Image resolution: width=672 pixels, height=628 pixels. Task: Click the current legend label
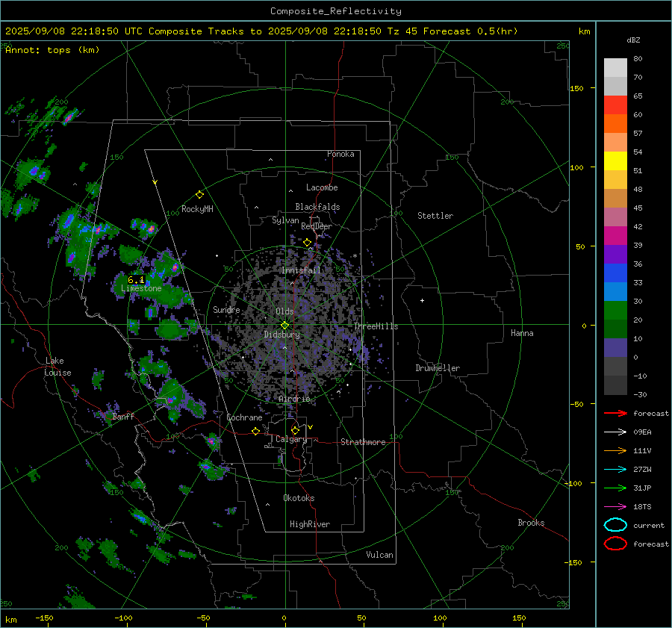[649, 526]
